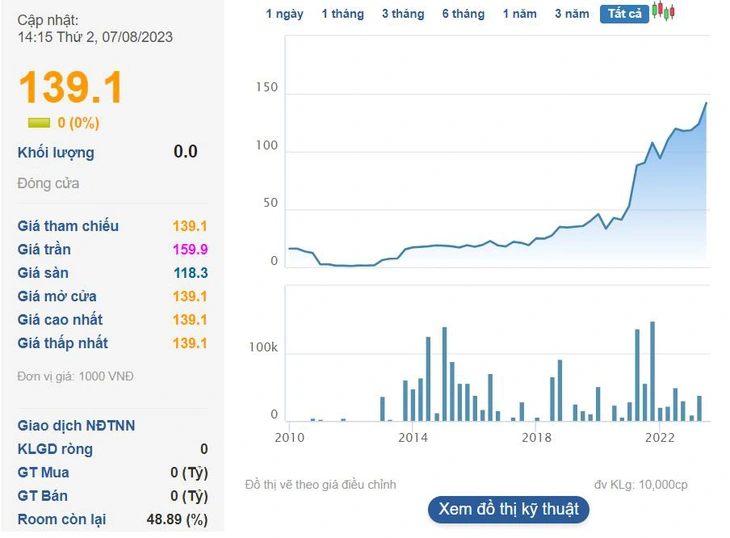
Task: Click the candlestick chart icon
Action: point(663,12)
